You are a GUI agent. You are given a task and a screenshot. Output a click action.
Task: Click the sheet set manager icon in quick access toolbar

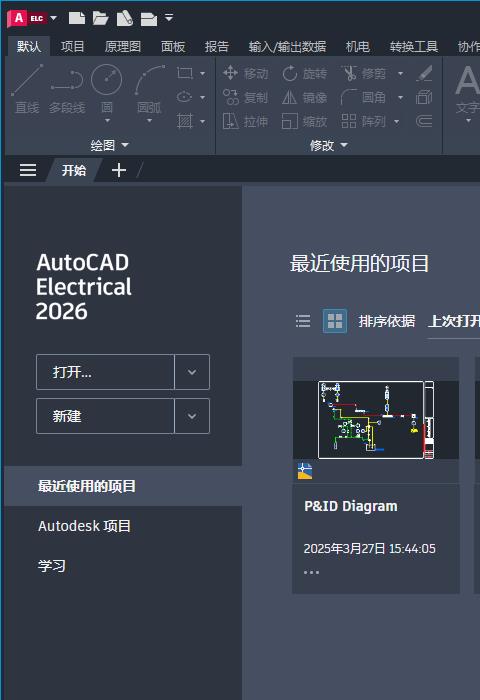125,18
